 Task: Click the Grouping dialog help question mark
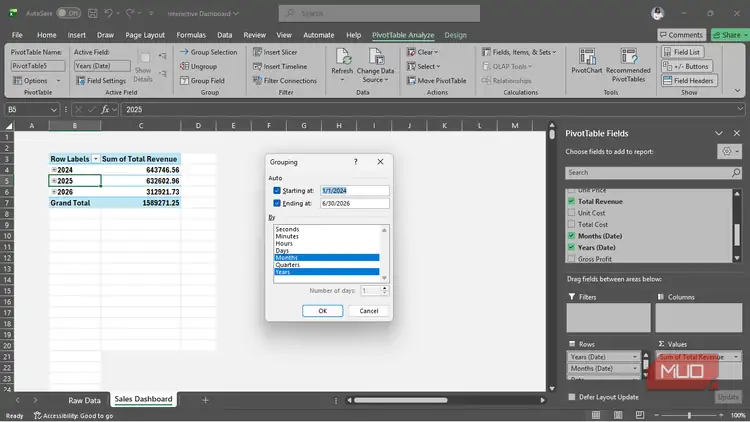pyautogui.click(x=355, y=162)
